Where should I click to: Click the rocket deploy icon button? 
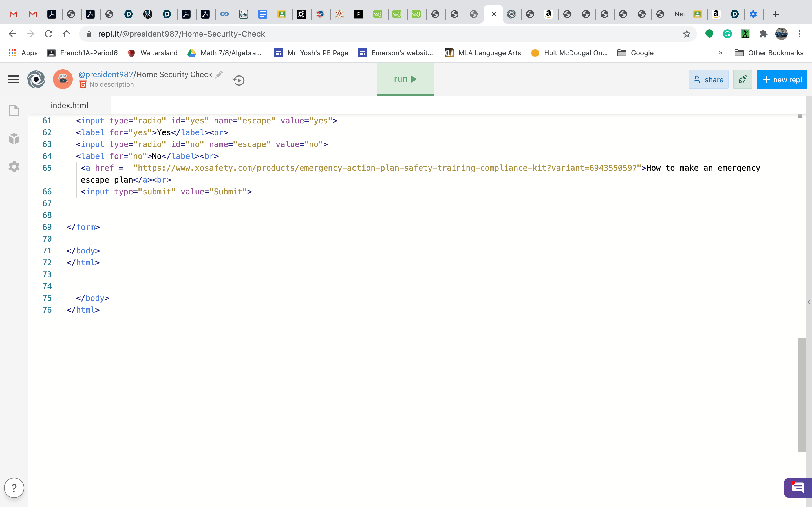pos(742,79)
